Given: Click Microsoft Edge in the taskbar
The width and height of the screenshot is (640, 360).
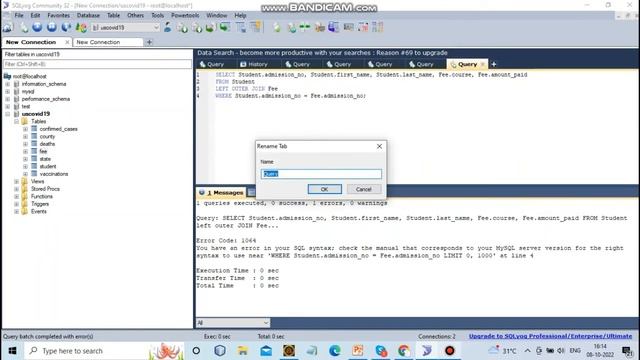Looking at the screenshot, I should pyautogui.click(x=335, y=351).
